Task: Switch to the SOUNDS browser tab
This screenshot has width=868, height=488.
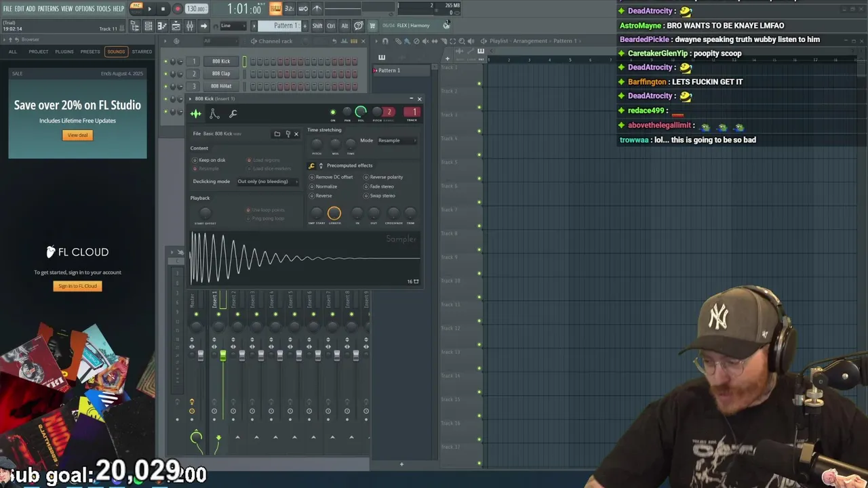Action: click(116, 52)
